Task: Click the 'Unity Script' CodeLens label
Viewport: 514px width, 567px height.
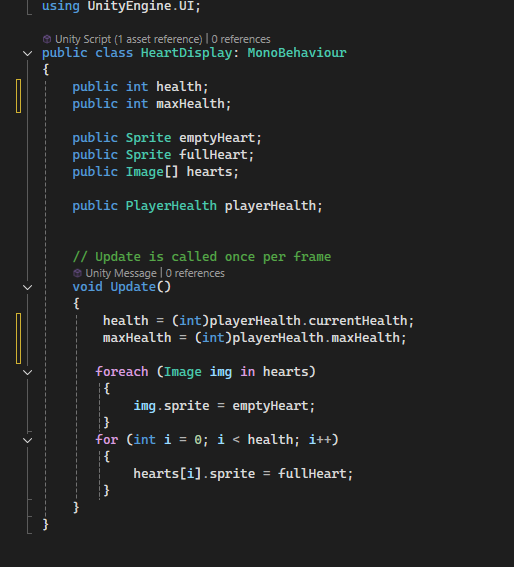Action: coord(83,39)
